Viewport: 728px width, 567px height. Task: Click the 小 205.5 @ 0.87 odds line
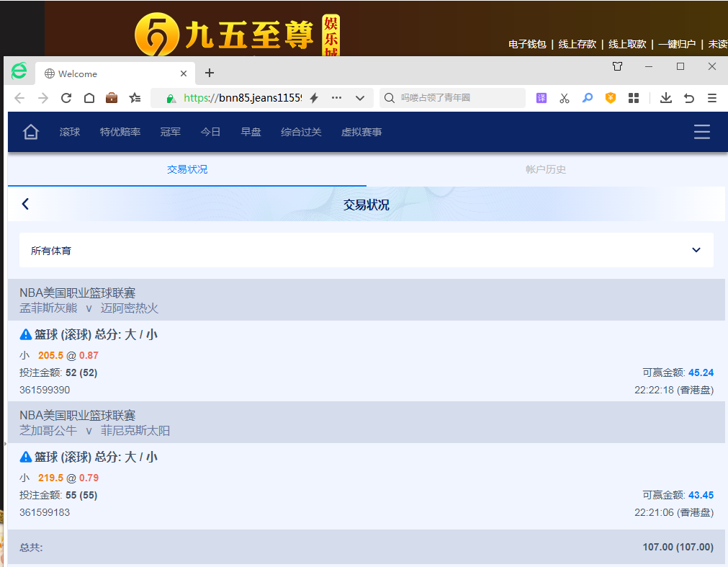[59, 355]
